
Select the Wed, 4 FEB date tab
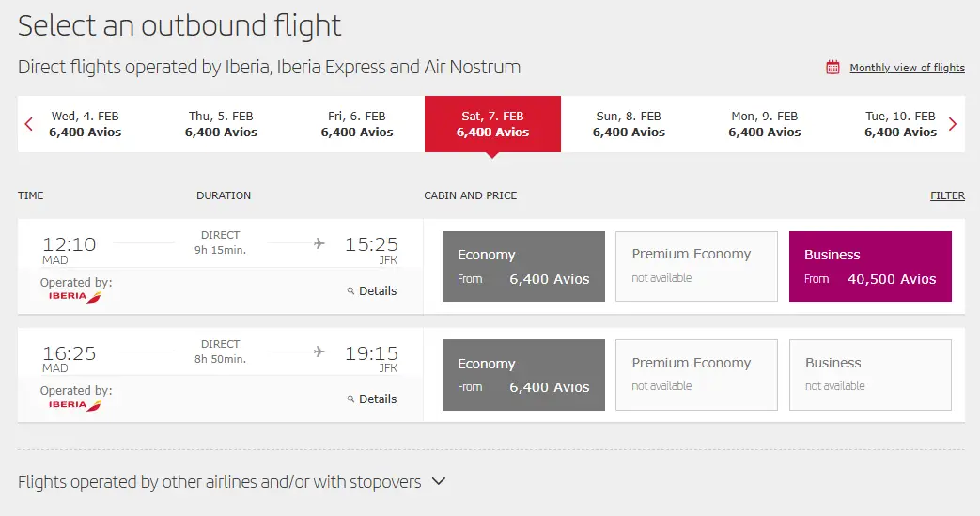pos(86,124)
